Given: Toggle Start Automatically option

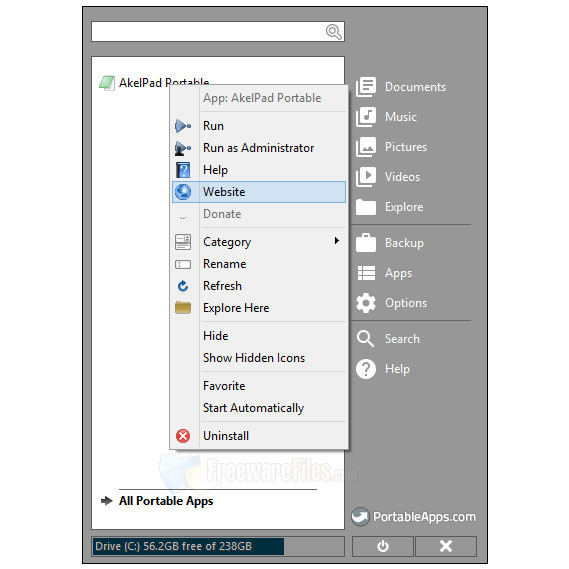Looking at the screenshot, I should point(259,408).
